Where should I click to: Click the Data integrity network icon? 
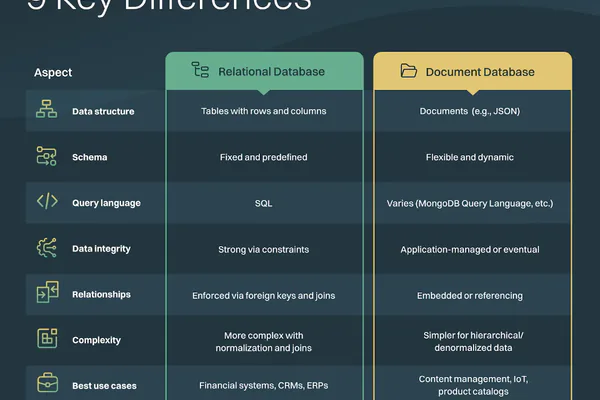47,247
